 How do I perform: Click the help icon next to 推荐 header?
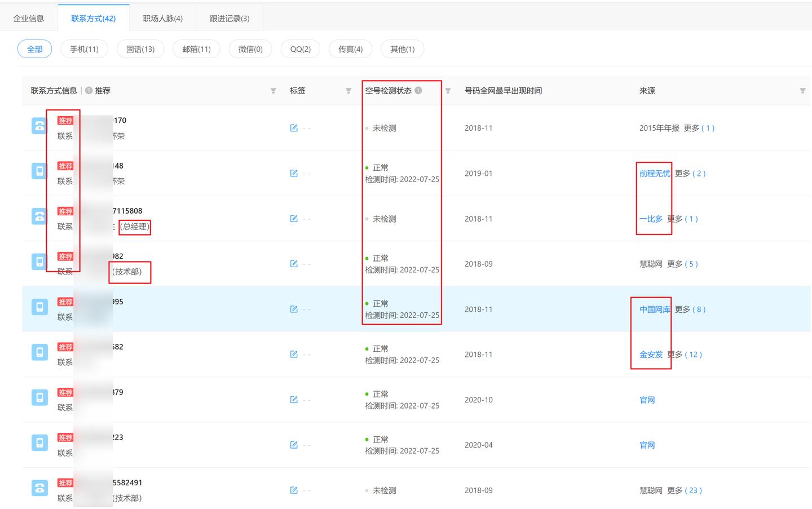[89, 91]
